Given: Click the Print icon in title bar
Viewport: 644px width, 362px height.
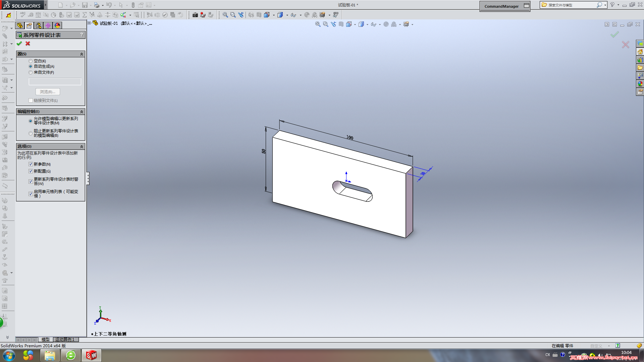Looking at the screenshot, I should (x=97, y=5).
